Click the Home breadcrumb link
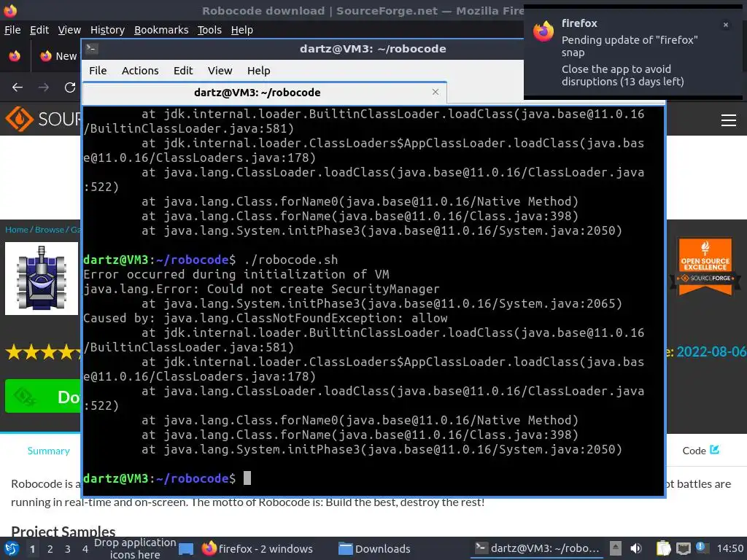The image size is (747, 560). pyautogui.click(x=17, y=230)
